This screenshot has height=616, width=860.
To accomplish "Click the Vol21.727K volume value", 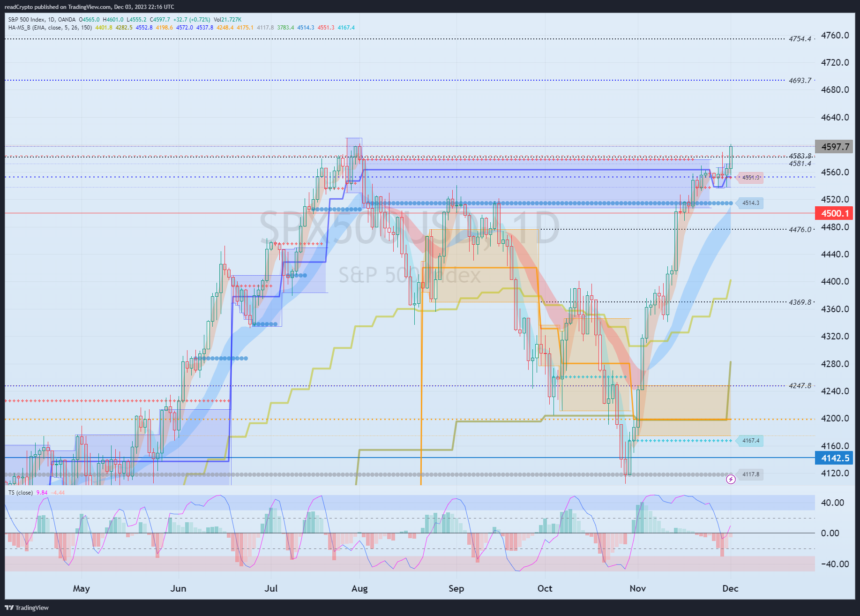I will pos(227,20).
